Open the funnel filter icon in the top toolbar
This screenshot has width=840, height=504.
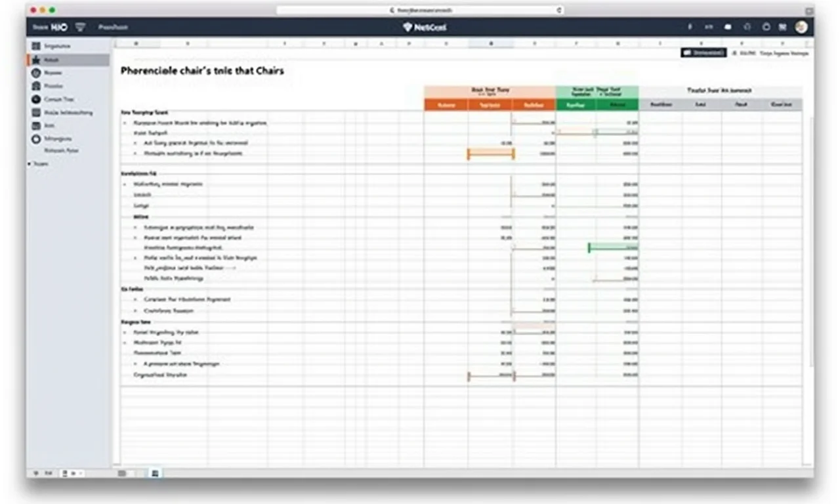[80, 27]
